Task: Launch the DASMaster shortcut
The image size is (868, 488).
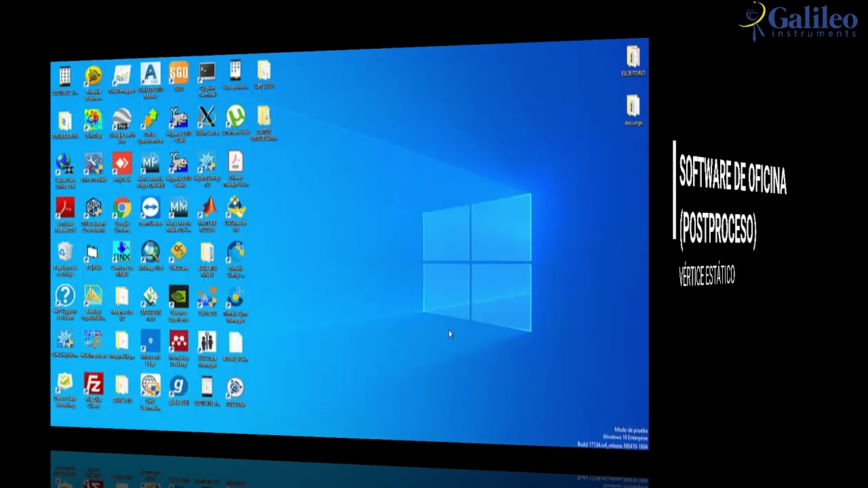Action: click(x=235, y=214)
